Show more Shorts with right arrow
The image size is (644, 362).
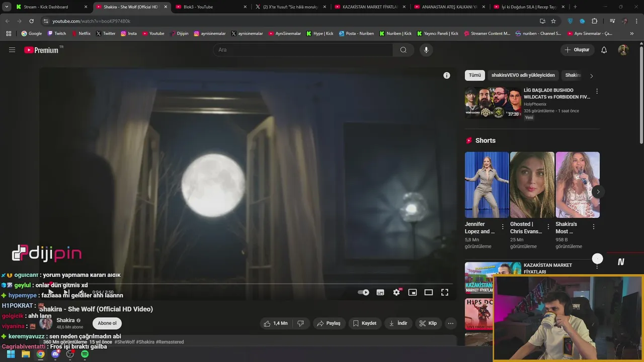click(598, 192)
